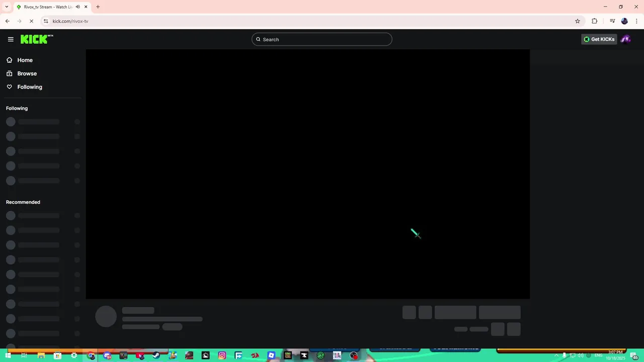Viewport: 644px width, 362px height.
Task: Go back in the browser
Action: pyautogui.click(x=7, y=21)
